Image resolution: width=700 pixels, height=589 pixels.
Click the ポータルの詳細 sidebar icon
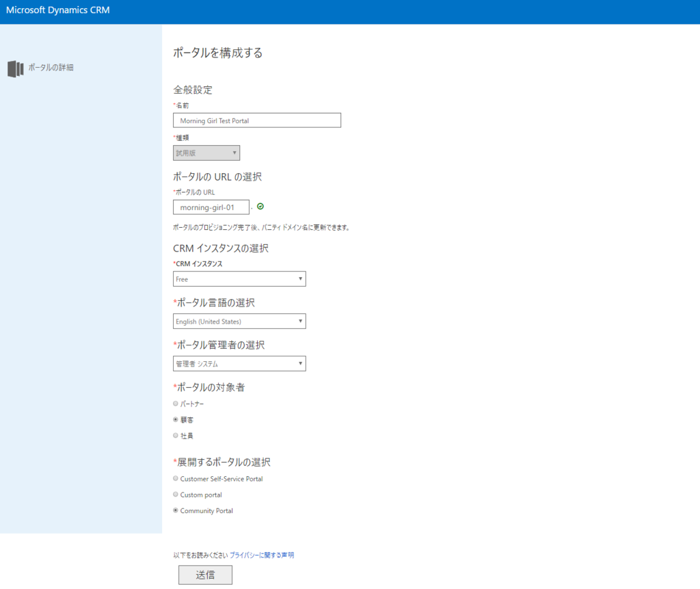(x=15, y=68)
